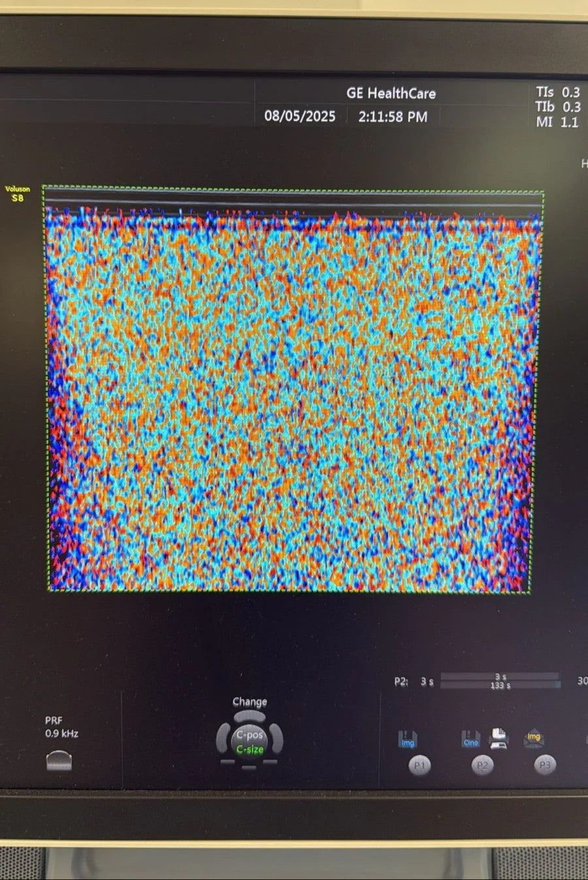
Task: Click the MI 1.1 readout
Action: (557, 122)
